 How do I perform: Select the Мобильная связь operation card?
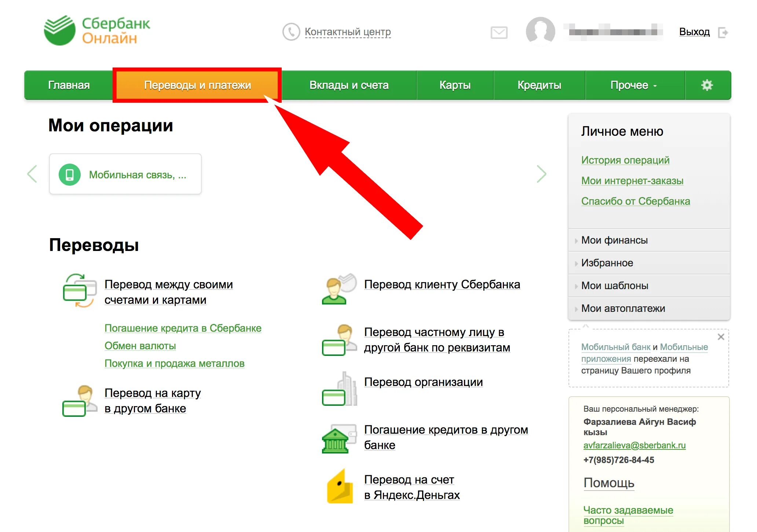125,174
